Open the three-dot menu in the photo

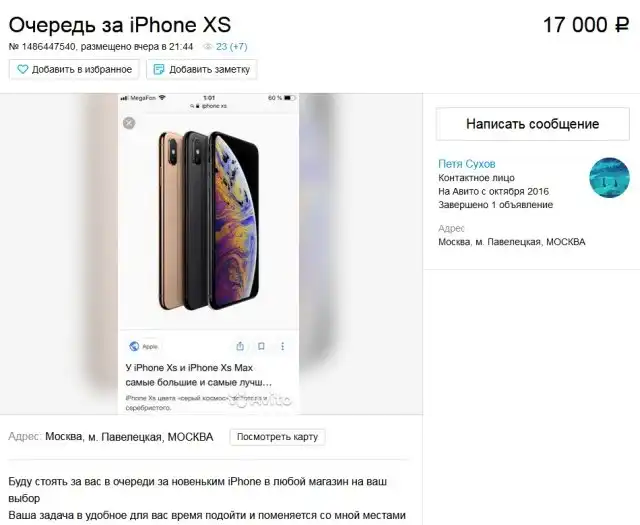[x=282, y=346]
